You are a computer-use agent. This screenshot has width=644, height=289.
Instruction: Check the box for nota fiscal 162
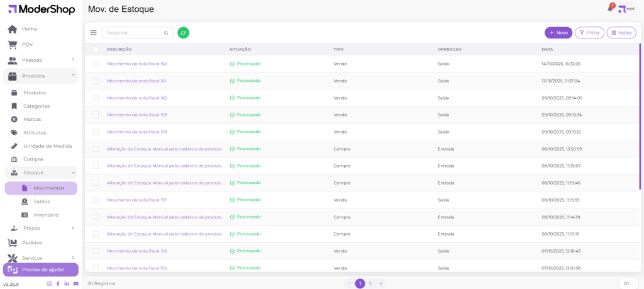(x=96, y=64)
